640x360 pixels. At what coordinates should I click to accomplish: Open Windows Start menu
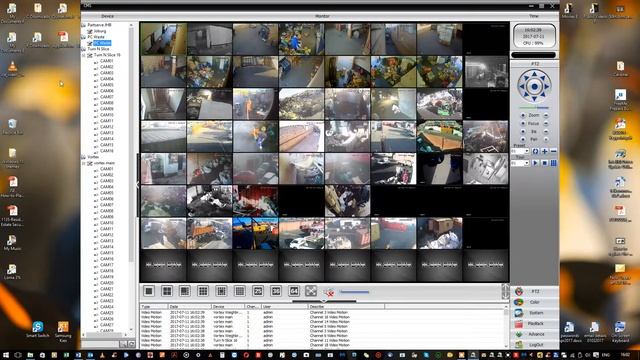point(6,355)
